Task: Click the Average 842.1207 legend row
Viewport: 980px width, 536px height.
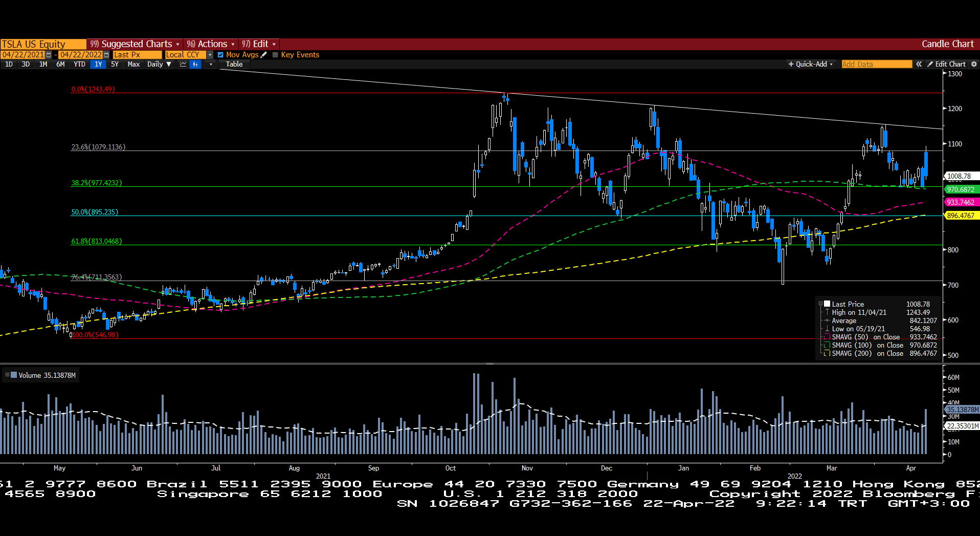Action: pos(881,320)
